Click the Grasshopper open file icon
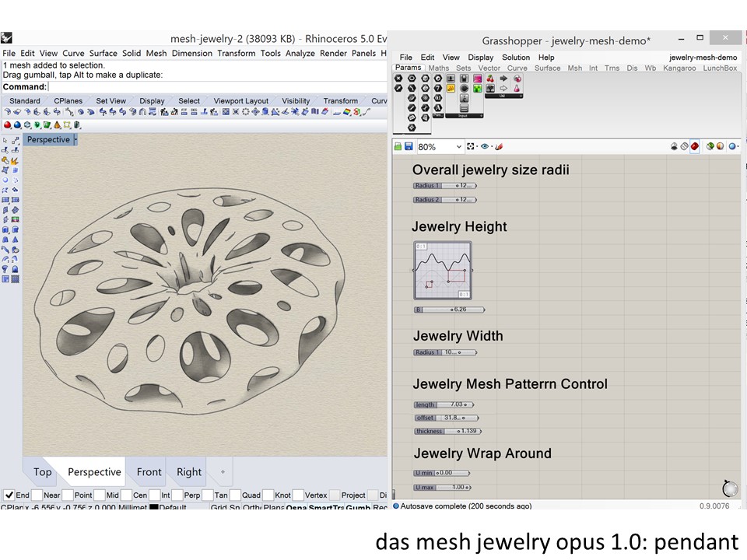Image resolution: width=747 pixels, height=560 pixels. pos(398,146)
